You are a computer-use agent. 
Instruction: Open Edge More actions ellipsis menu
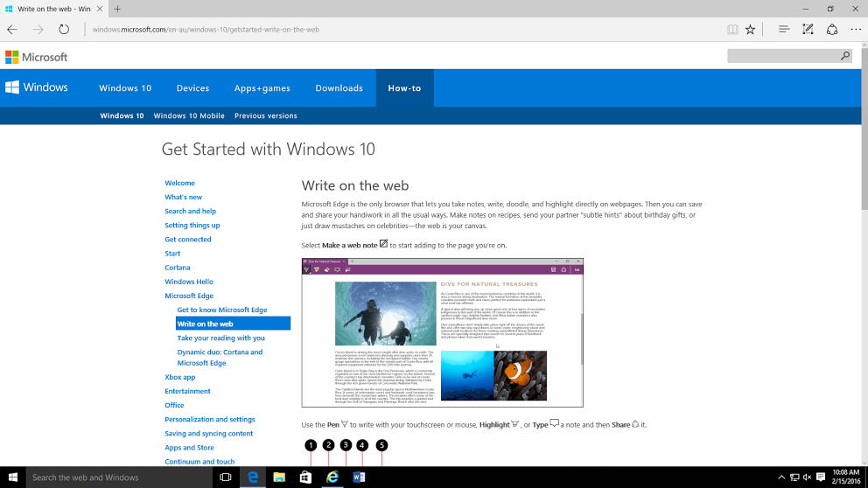(x=856, y=29)
